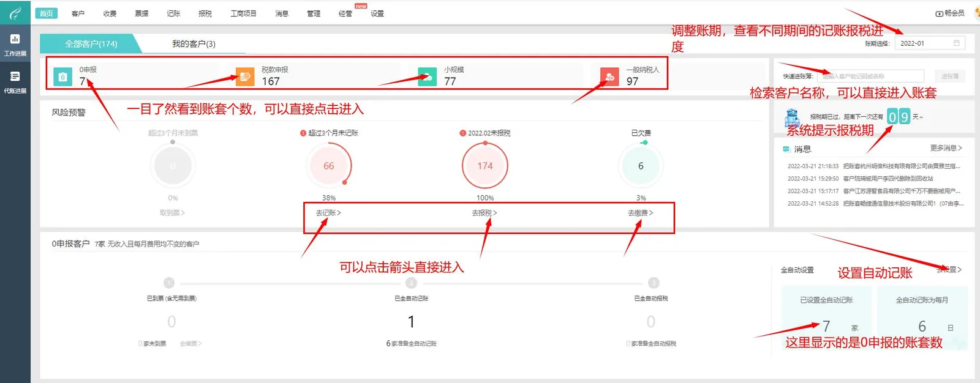
Task: Click the 畅会员 video icon
Action: coord(939,13)
